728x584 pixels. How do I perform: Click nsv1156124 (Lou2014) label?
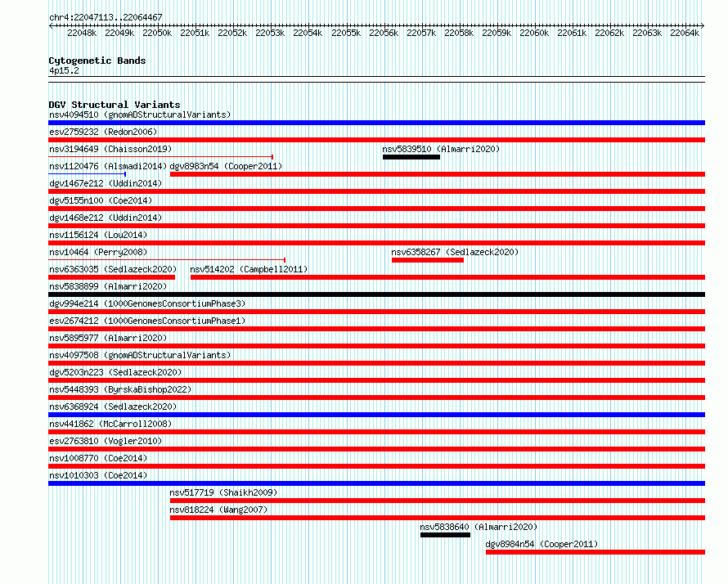pyautogui.click(x=98, y=235)
